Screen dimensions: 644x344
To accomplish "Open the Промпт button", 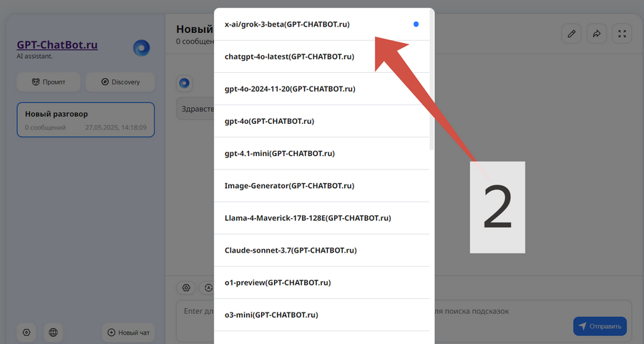I will click(x=49, y=82).
